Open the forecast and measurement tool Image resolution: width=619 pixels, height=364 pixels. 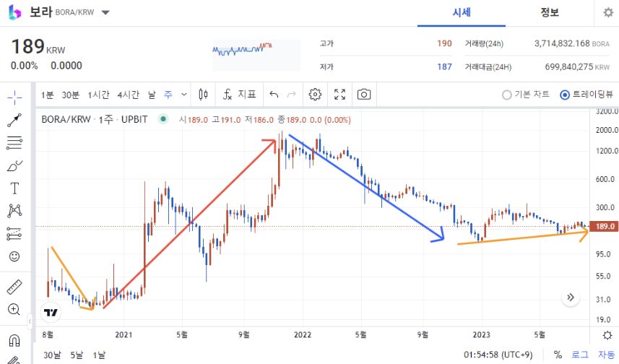click(14, 234)
